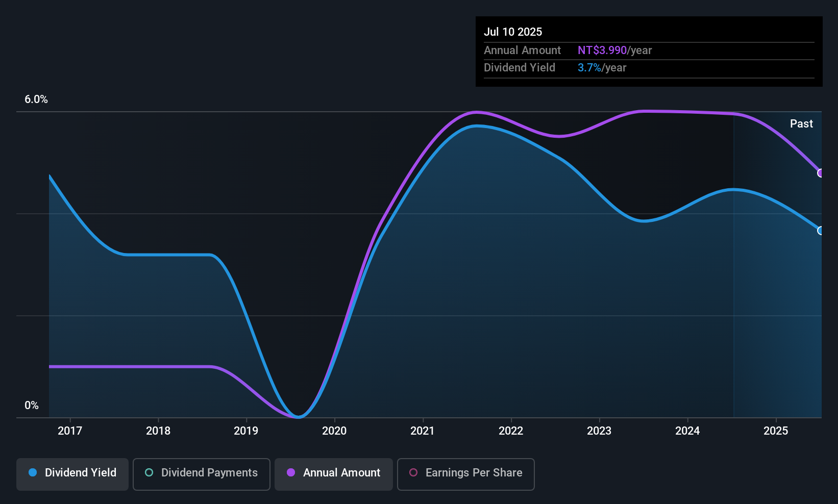
Task: Click the Past label on the chart
Action: tap(801, 123)
